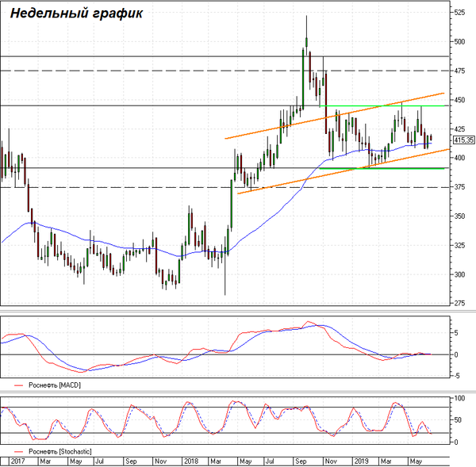Click the 475 price axis label

click(x=459, y=71)
